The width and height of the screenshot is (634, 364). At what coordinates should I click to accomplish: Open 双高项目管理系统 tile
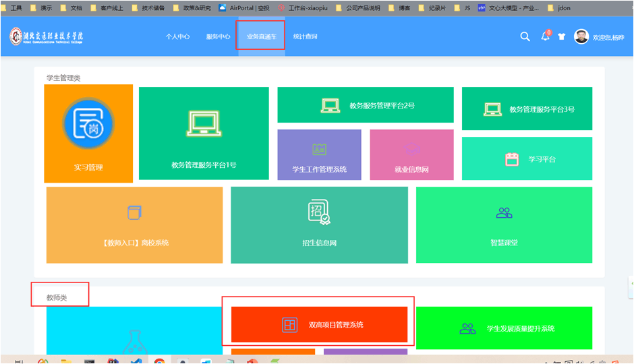click(x=319, y=325)
